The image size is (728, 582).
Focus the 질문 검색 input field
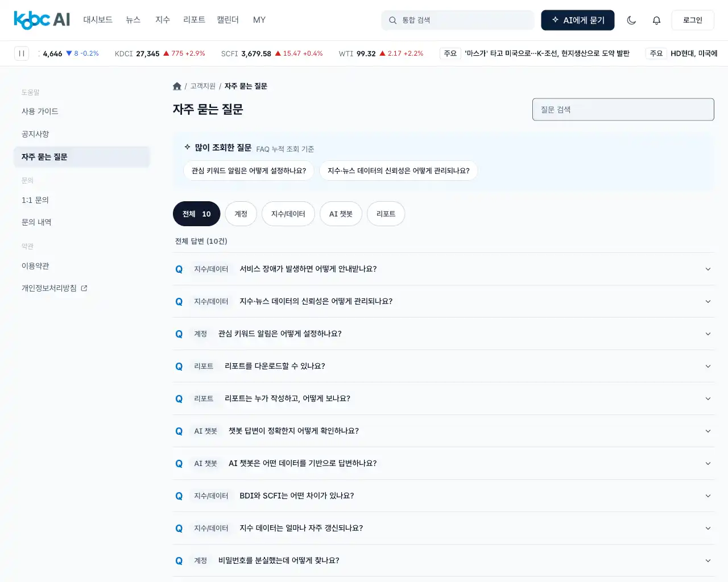[623, 110]
